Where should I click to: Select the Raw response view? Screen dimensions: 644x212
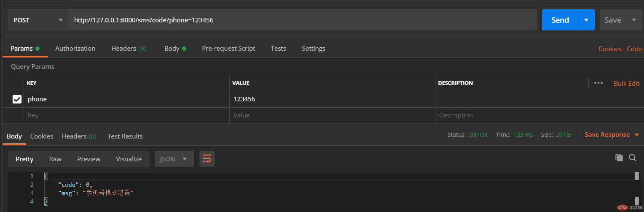55,159
